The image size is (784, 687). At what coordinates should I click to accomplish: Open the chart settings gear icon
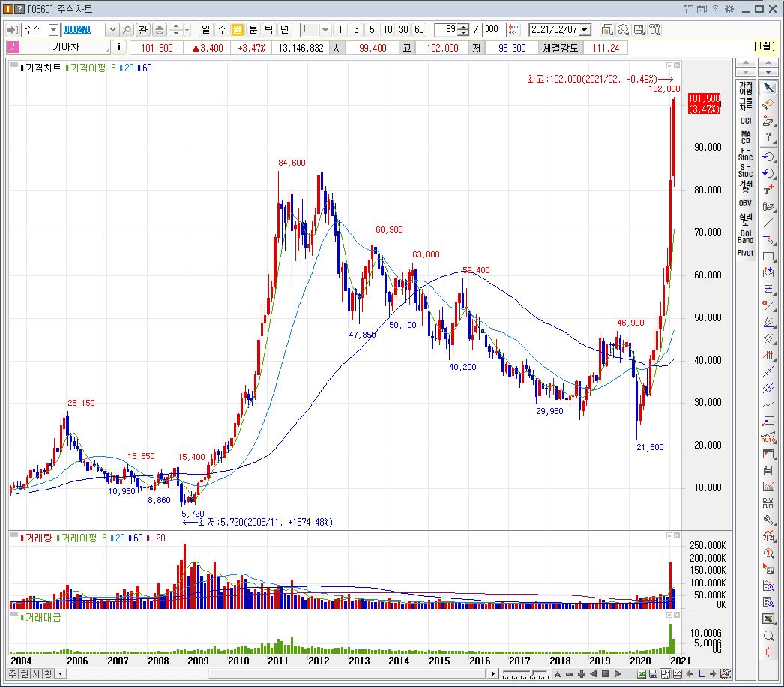623,30
